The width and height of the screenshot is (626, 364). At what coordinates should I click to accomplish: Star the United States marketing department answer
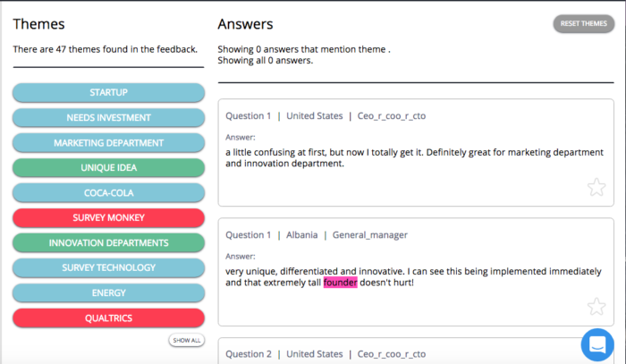coord(596,187)
